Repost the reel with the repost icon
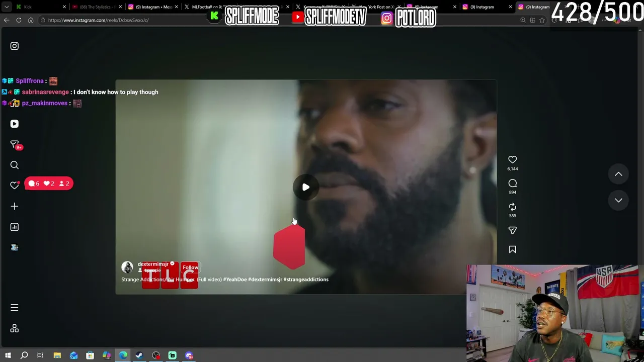This screenshot has width=644, height=362. [512, 207]
